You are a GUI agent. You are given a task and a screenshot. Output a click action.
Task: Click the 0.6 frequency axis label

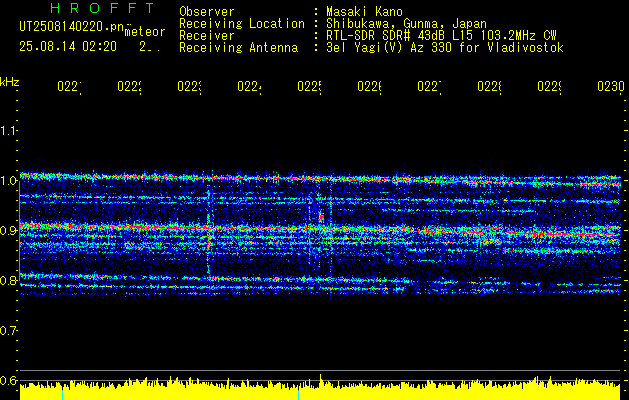coord(9,380)
